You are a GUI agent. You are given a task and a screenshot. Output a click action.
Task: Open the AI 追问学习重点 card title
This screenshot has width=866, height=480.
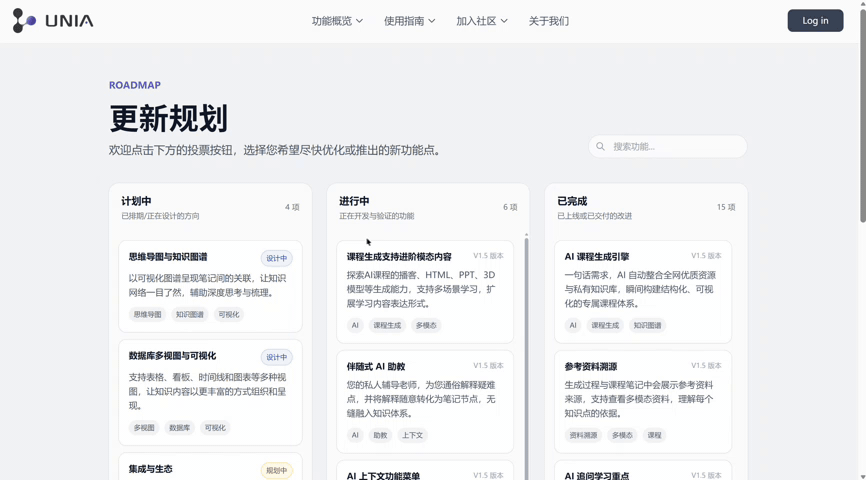coord(597,476)
